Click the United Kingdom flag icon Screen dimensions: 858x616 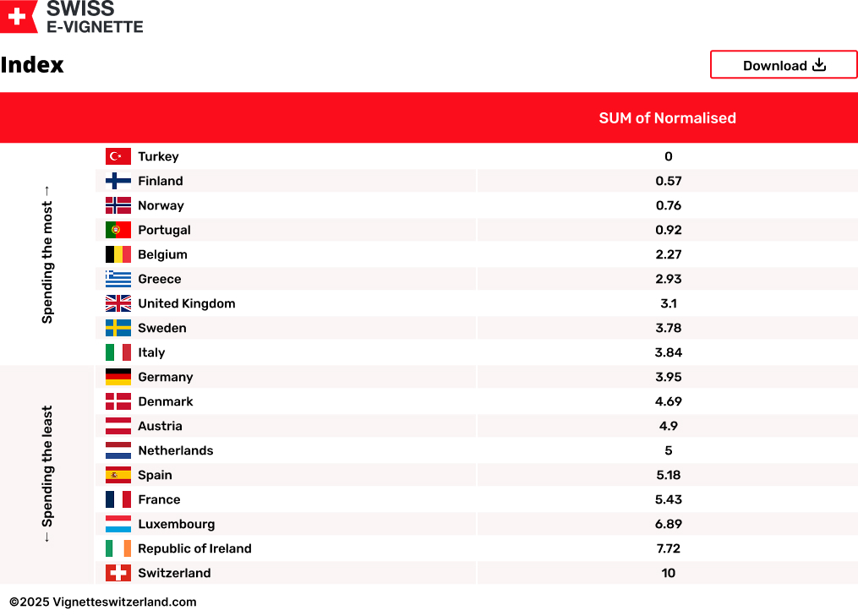tap(118, 303)
